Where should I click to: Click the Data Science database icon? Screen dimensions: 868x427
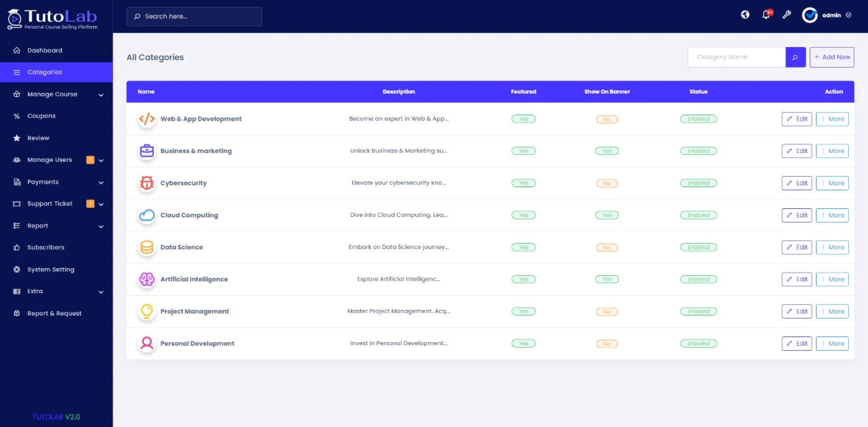pos(147,247)
